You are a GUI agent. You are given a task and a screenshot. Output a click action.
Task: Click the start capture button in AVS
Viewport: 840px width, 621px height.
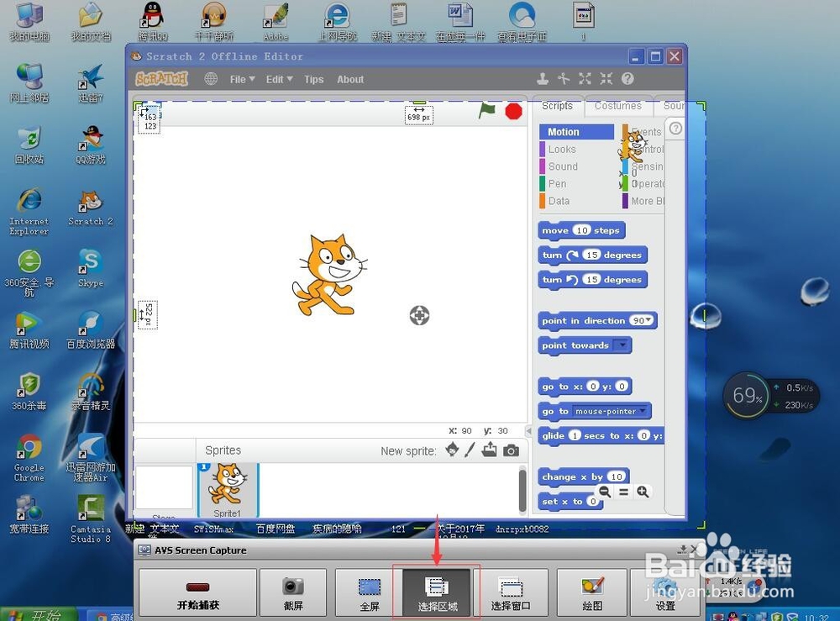click(x=197, y=592)
